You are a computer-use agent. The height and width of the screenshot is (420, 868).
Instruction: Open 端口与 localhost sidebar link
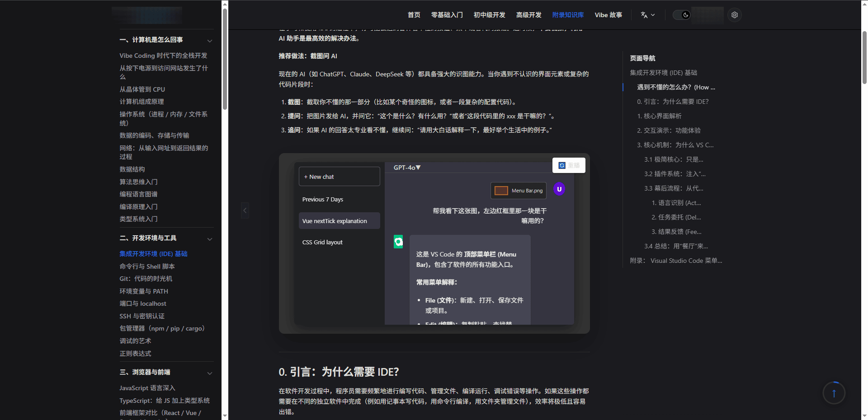[143, 303]
